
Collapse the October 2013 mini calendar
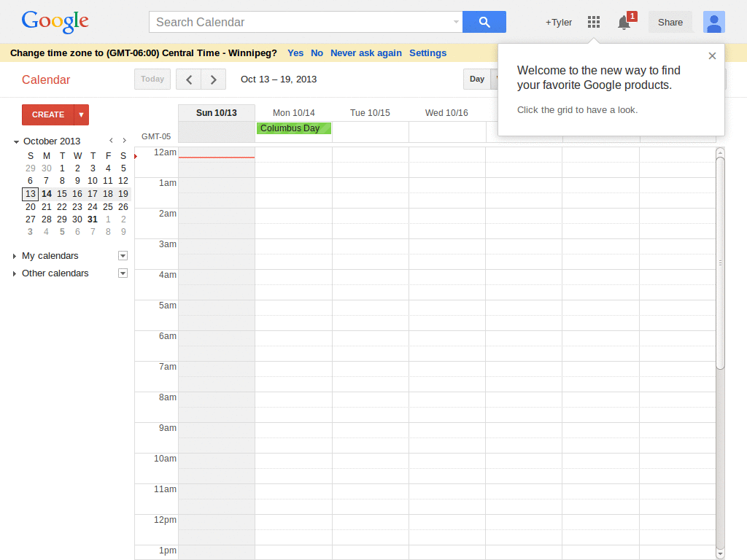tap(16, 142)
